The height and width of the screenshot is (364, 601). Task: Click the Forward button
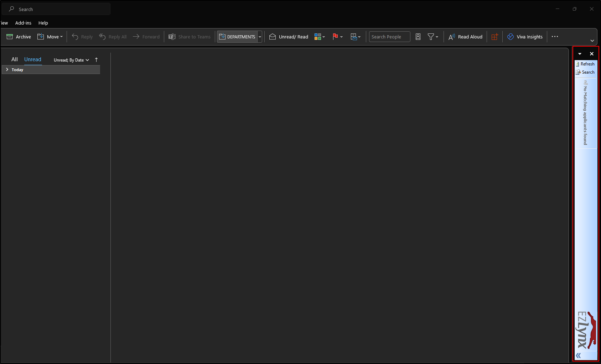coord(146,37)
